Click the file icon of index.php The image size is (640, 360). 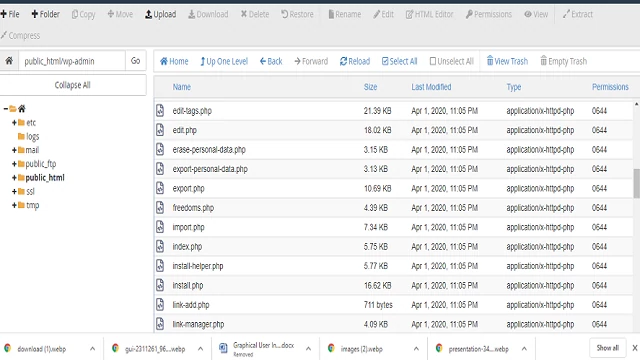[160, 247]
